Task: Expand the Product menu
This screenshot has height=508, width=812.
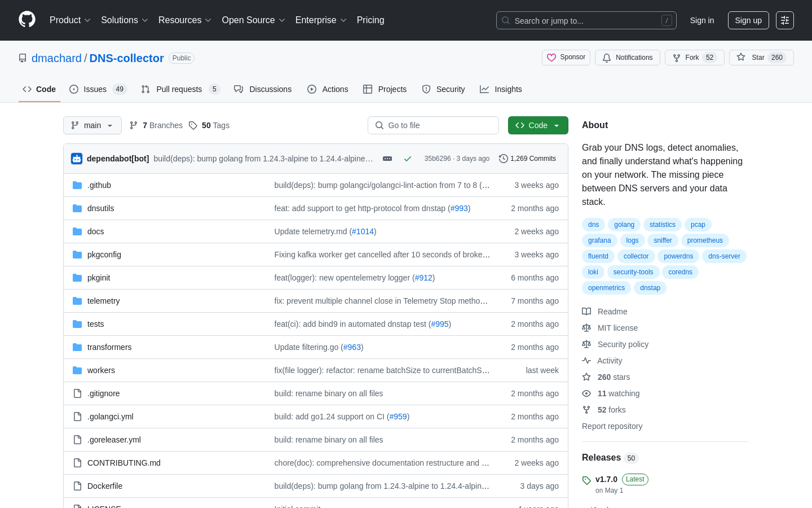Action: coord(70,20)
